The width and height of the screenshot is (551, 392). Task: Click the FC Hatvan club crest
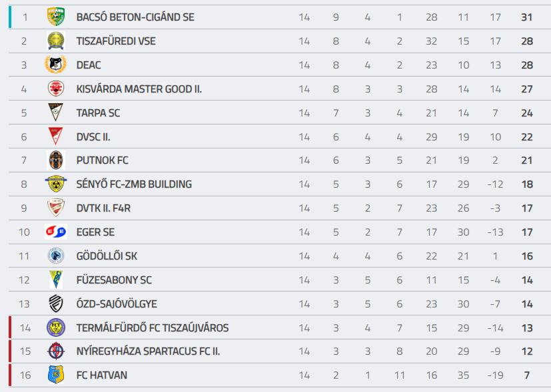pyautogui.click(x=56, y=375)
